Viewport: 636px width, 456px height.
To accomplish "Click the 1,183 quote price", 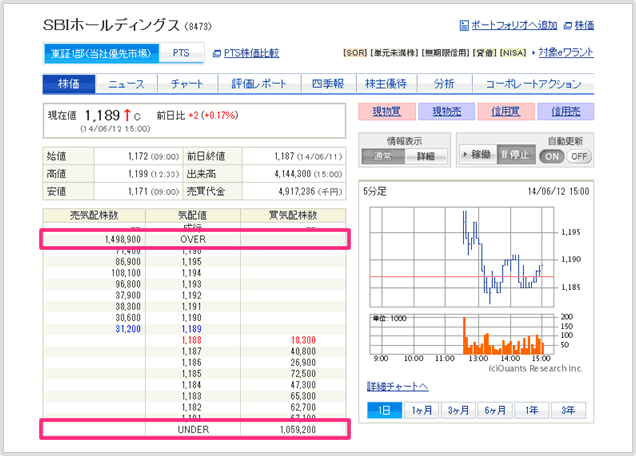I will pyautogui.click(x=191, y=396).
